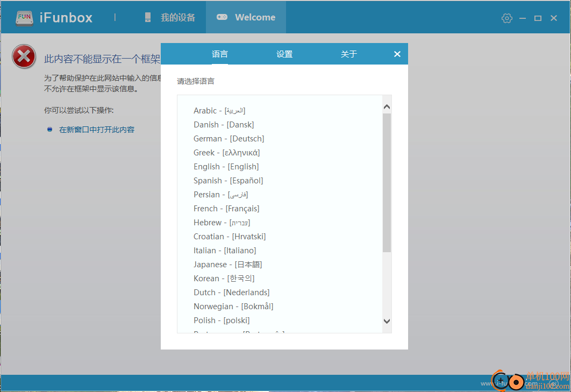Viewport: 571px width, 392px height.
Task: Select Korean - [한국의] language
Action: (224, 279)
